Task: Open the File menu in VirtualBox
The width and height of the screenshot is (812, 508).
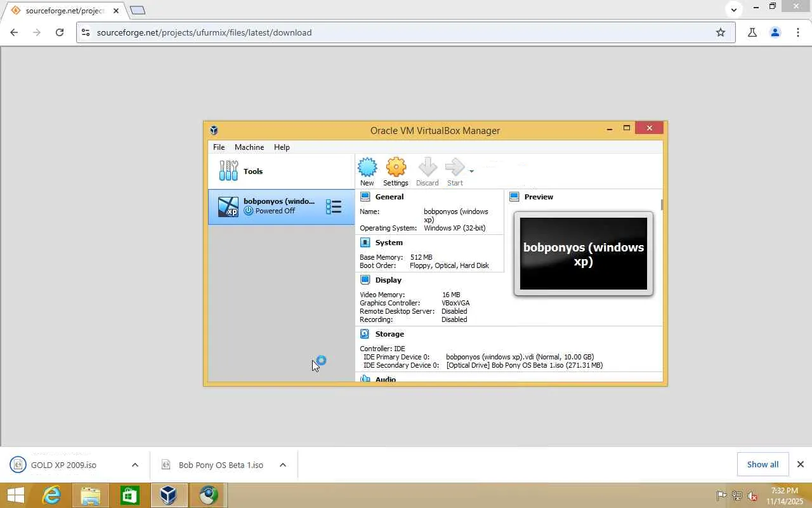Action: (219, 147)
